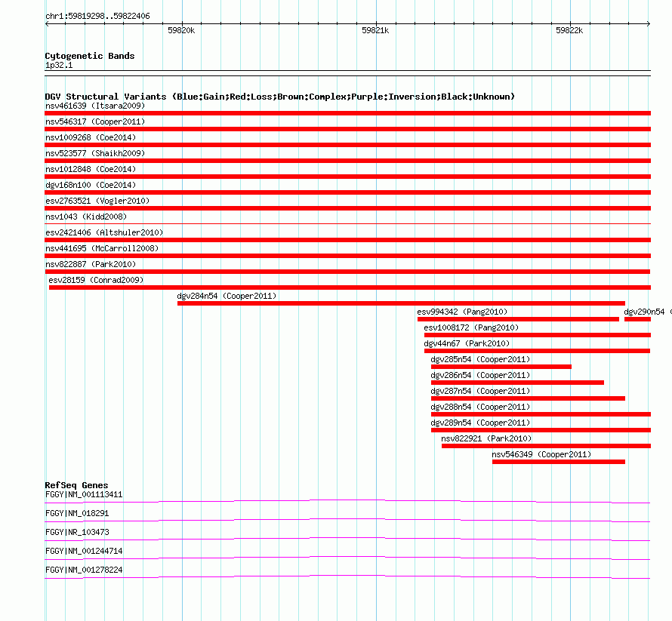Click the esv994342 (Pang2010) label
This screenshot has width=672, height=621.
(462, 312)
